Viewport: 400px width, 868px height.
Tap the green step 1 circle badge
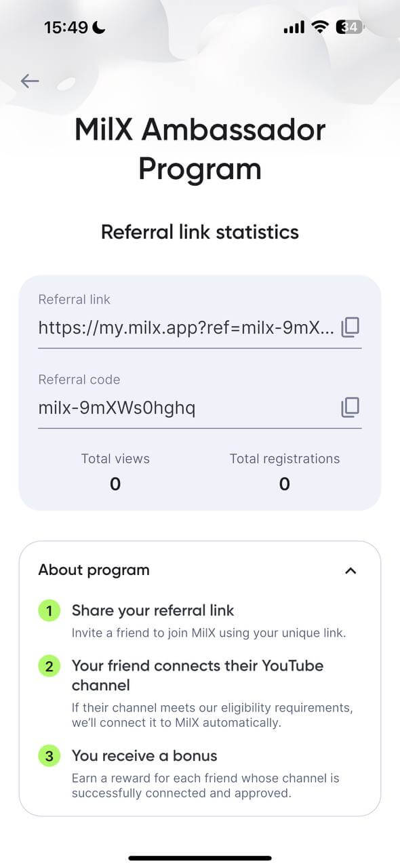point(49,610)
